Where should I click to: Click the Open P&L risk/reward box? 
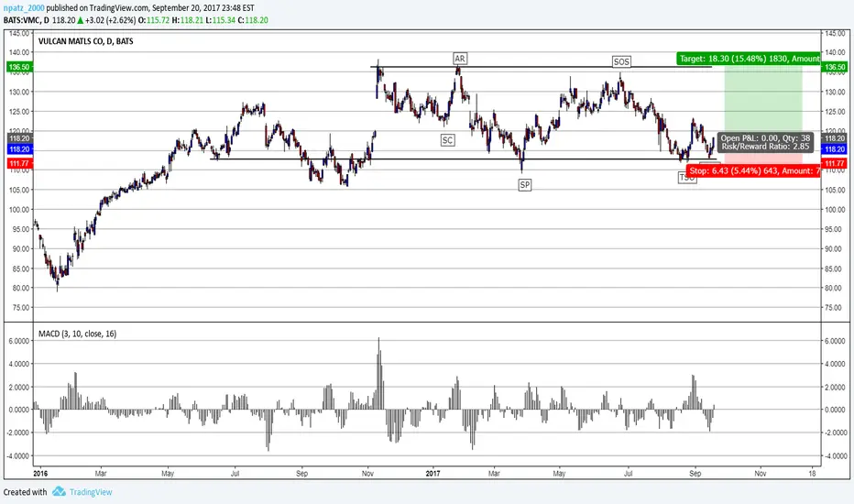click(765, 142)
